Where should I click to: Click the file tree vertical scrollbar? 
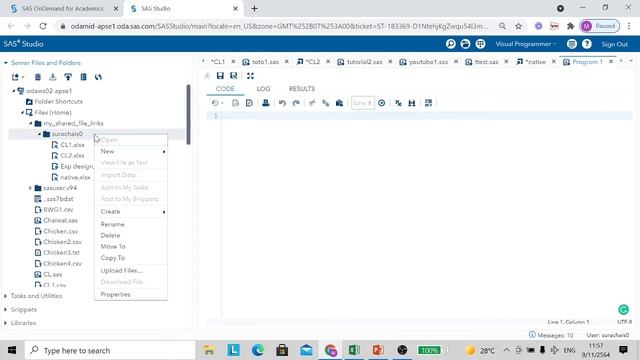(x=188, y=114)
